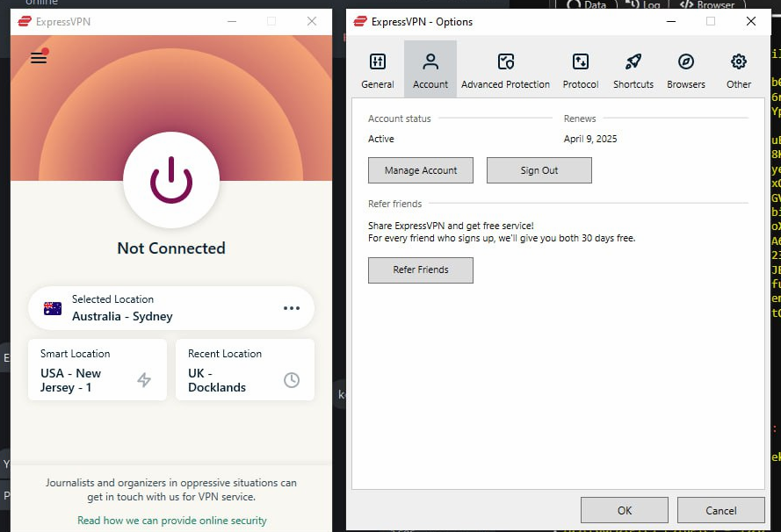Select the Account tab in Options
Image resolution: width=781 pixels, height=532 pixels.
(430, 70)
